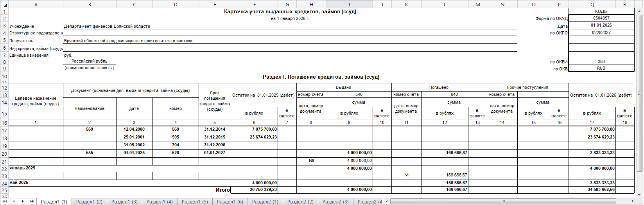
Task: Jump to last sheet with navigation arrow
Action: click(x=32, y=201)
